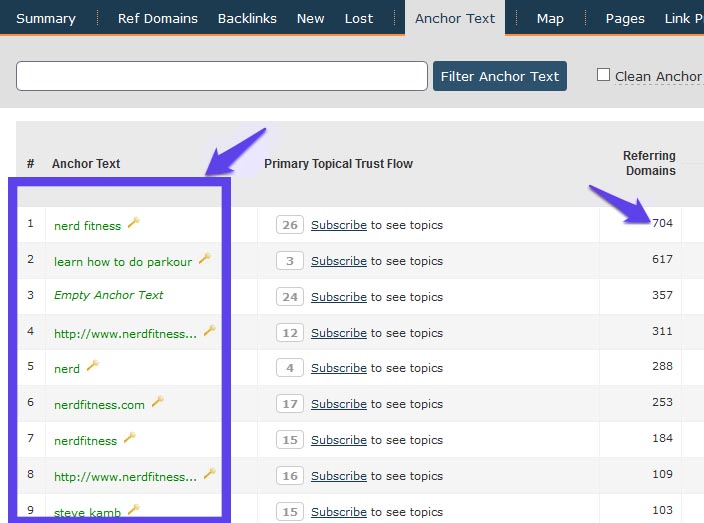
Task: Go to the New tab
Action: pos(310,18)
